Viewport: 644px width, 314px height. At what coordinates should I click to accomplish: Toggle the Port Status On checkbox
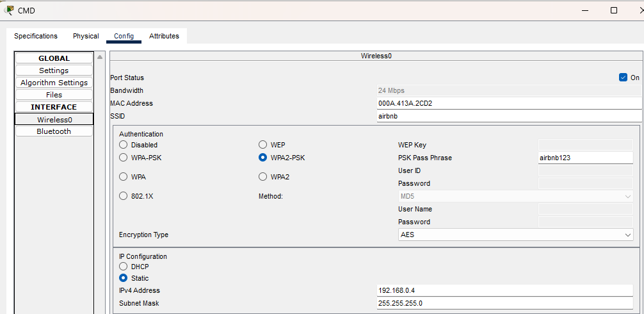tap(623, 78)
